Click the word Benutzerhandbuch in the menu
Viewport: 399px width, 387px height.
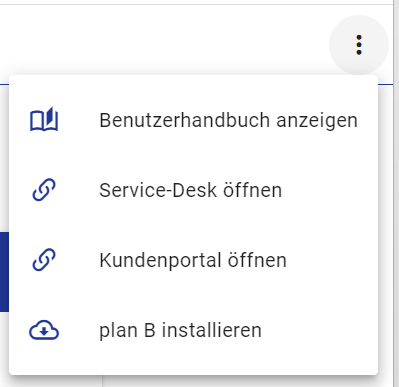185,120
